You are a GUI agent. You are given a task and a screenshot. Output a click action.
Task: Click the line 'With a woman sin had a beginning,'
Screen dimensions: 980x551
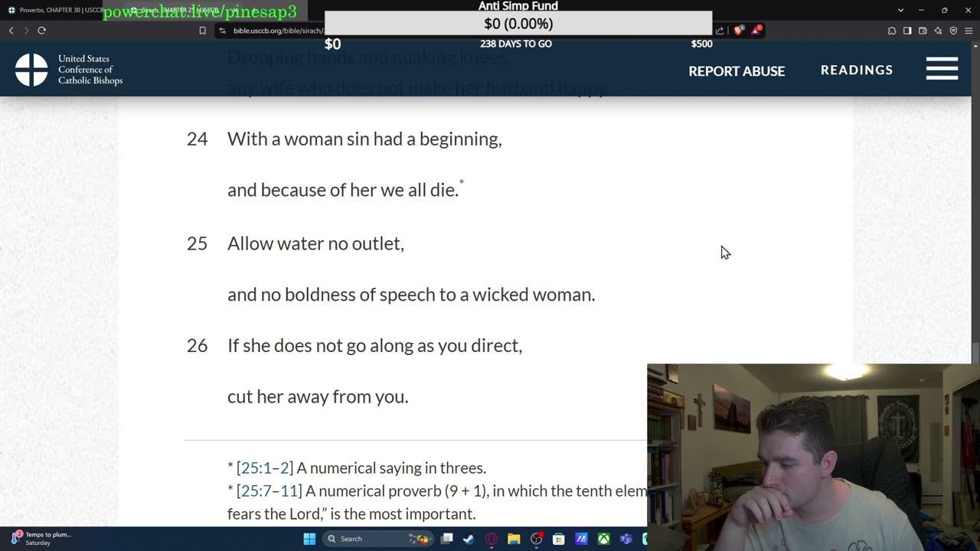point(364,139)
